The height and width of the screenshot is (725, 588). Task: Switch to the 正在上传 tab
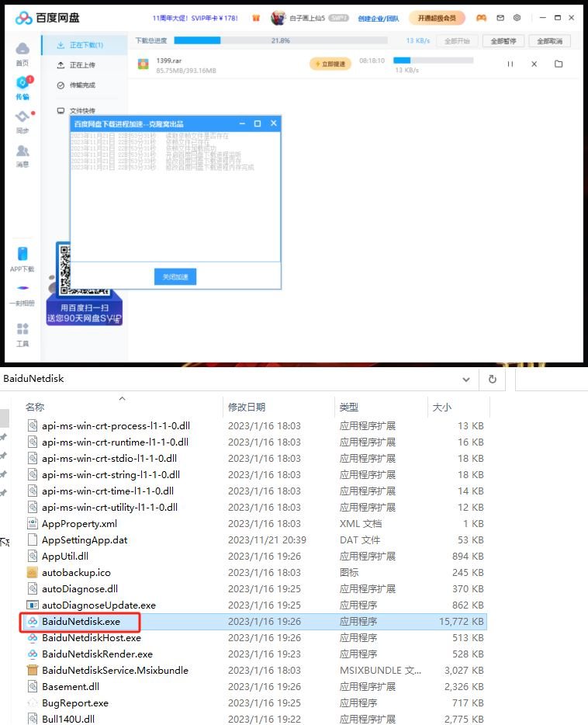tap(84, 65)
